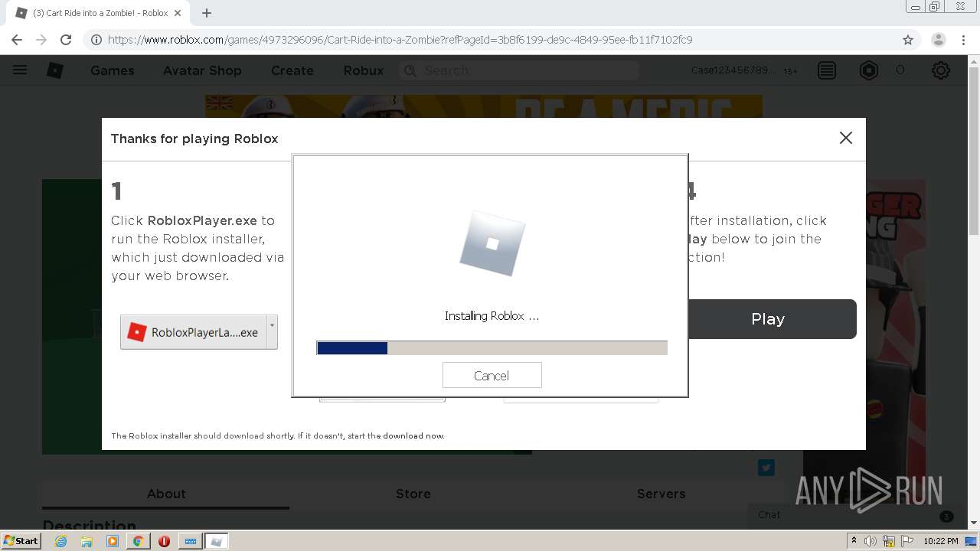Click the Twitter share icon

tap(766, 468)
